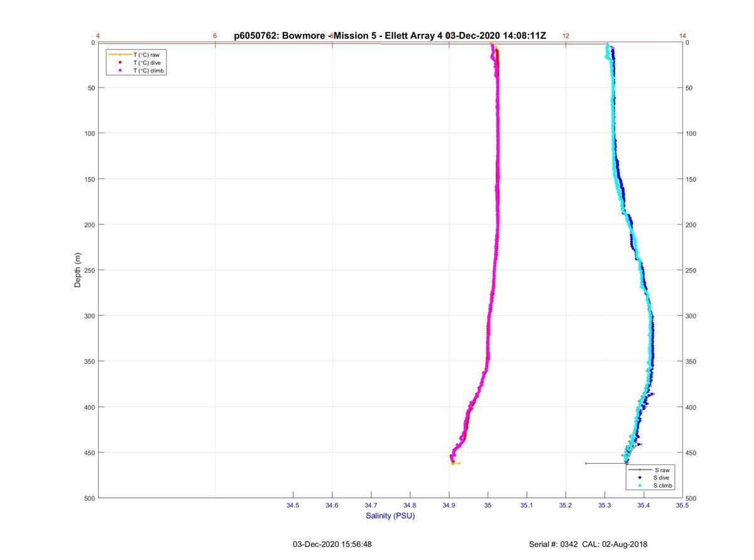
Task: Click the 350 tick on the right depth axis
Action: click(691, 361)
